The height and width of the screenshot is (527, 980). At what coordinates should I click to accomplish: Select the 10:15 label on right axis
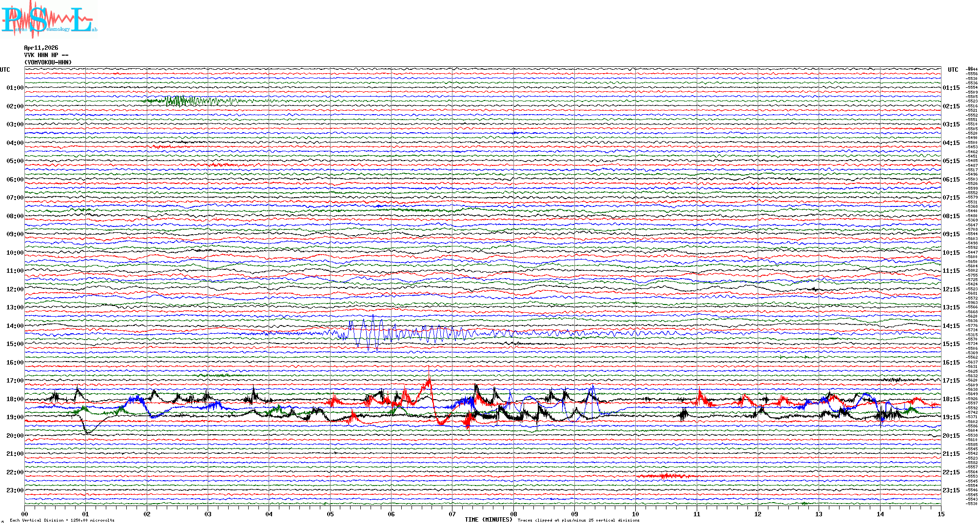pos(951,253)
